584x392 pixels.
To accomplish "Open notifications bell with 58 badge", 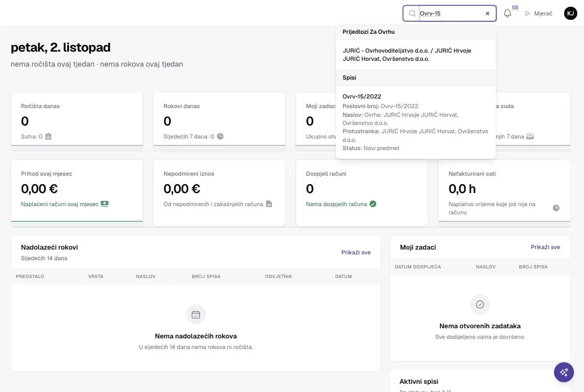I will 507,14.
